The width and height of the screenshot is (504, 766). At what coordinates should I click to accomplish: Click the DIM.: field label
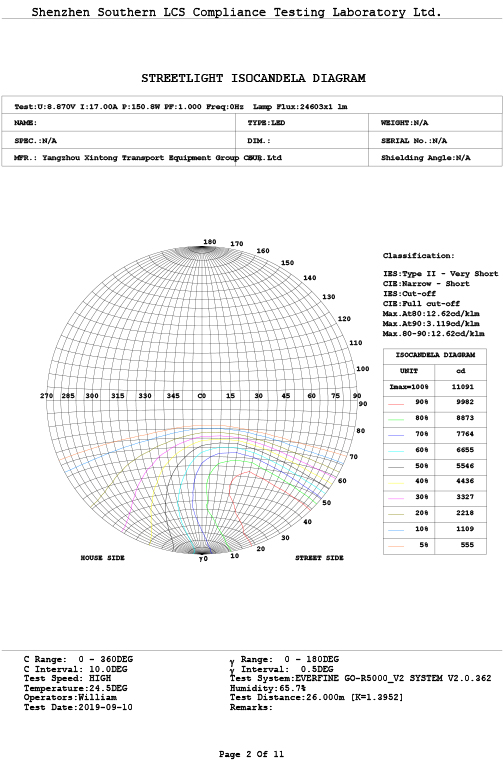(x=259, y=141)
